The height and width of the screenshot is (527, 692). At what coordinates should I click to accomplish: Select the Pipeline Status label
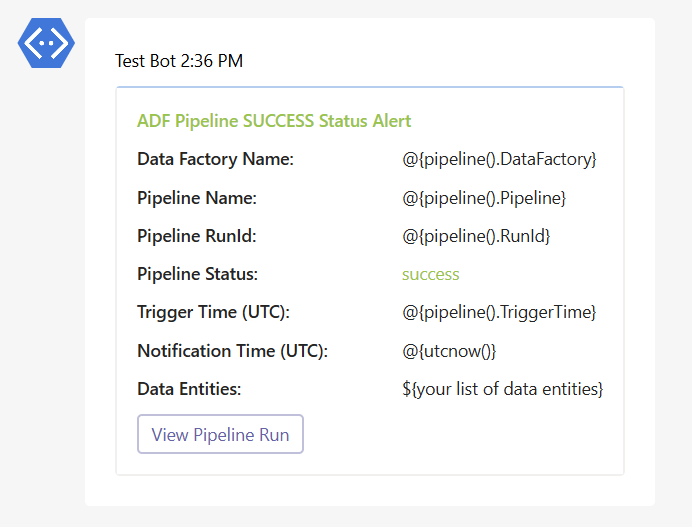[197, 274]
